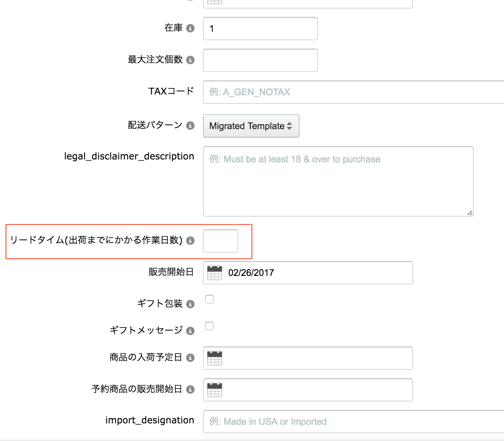Click into the 在庫 quantity field

point(260,29)
